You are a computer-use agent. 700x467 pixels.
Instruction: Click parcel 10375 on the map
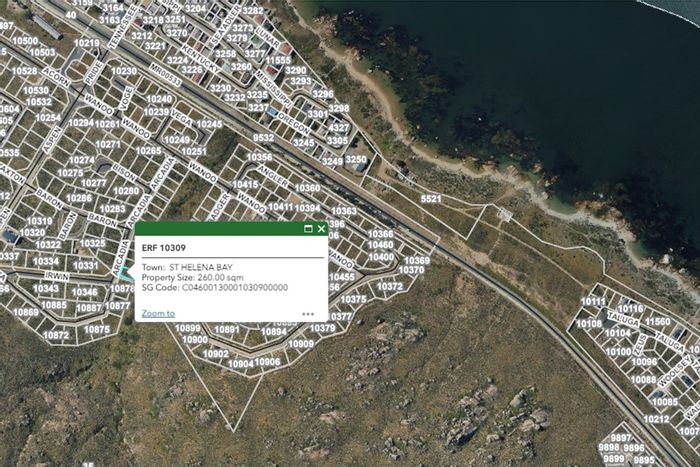[x=353, y=299]
